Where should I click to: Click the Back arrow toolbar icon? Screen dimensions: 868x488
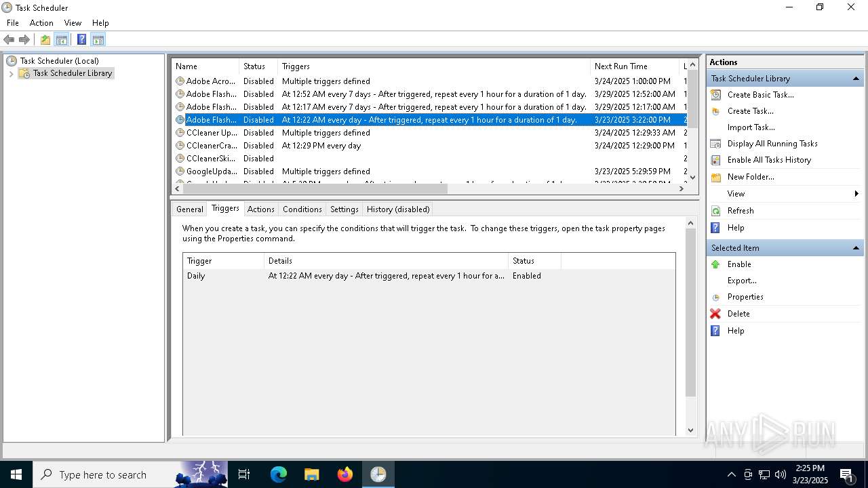(9, 39)
